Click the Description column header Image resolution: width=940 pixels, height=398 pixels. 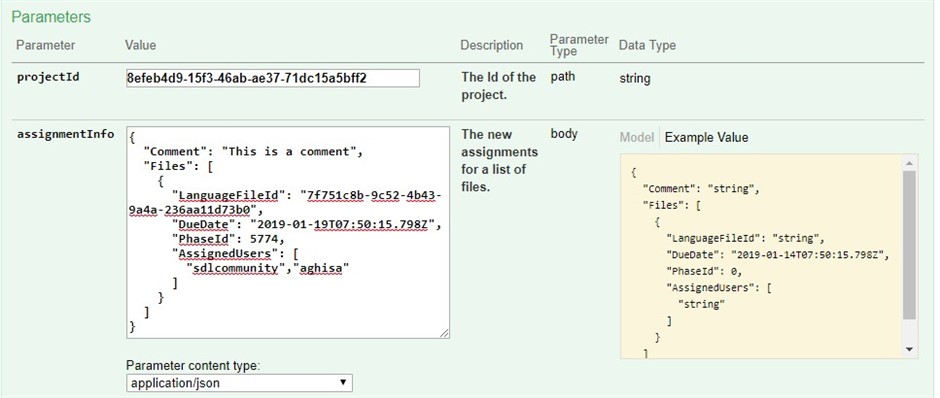click(492, 45)
